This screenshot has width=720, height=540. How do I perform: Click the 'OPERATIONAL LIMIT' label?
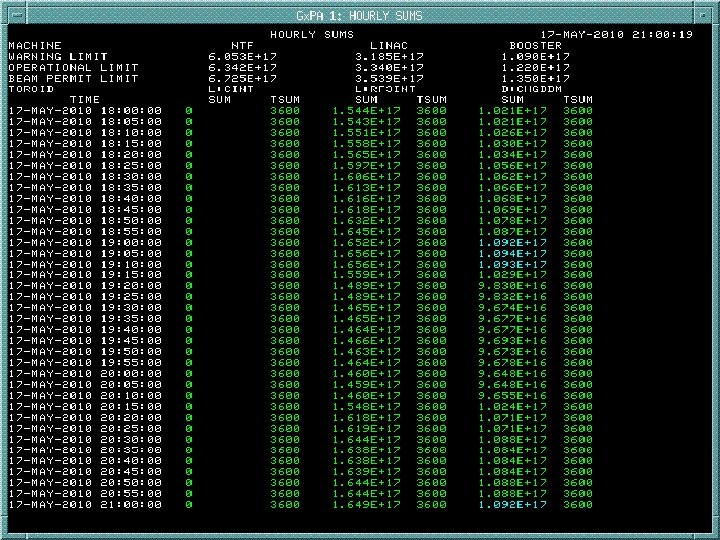tap(73, 68)
